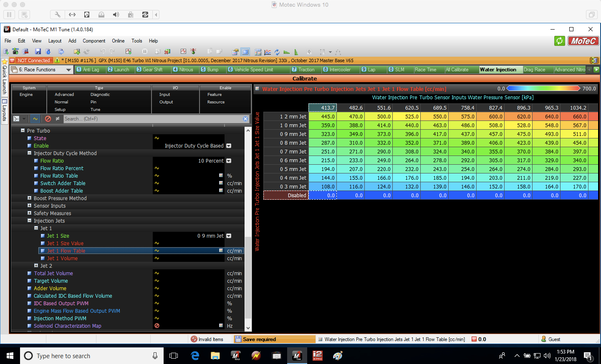
Task: Click the table icon in the Jet 1 Flow Table row
Action: (x=221, y=251)
